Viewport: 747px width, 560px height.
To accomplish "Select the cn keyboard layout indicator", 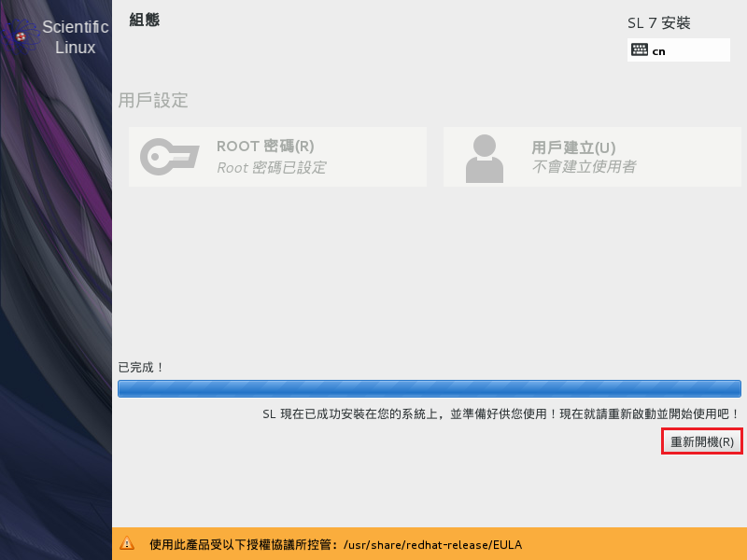I will [679, 50].
